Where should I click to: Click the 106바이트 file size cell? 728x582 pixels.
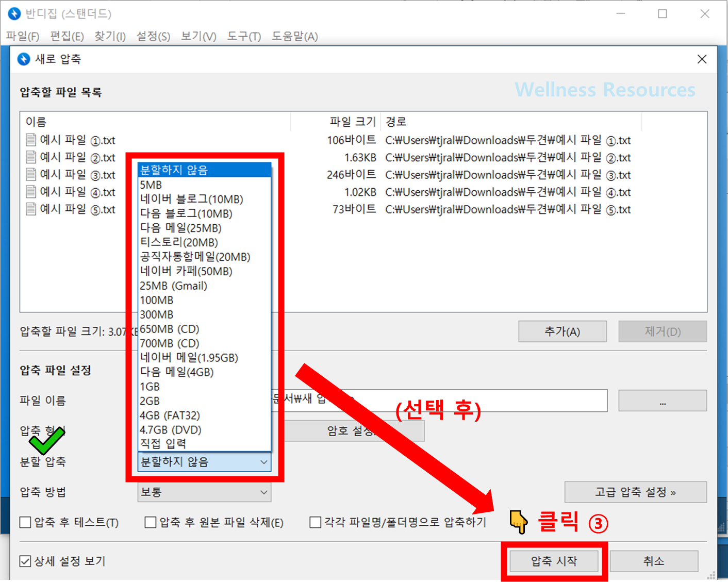point(352,140)
